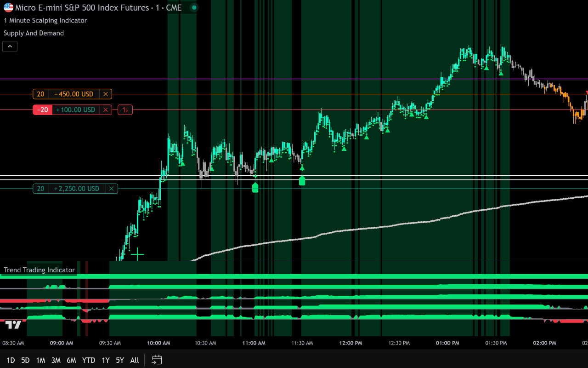This screenshot has height=368, width=588.
Task: Click the 09:00 AM time axis label
Action: click(x=62, y=343)
